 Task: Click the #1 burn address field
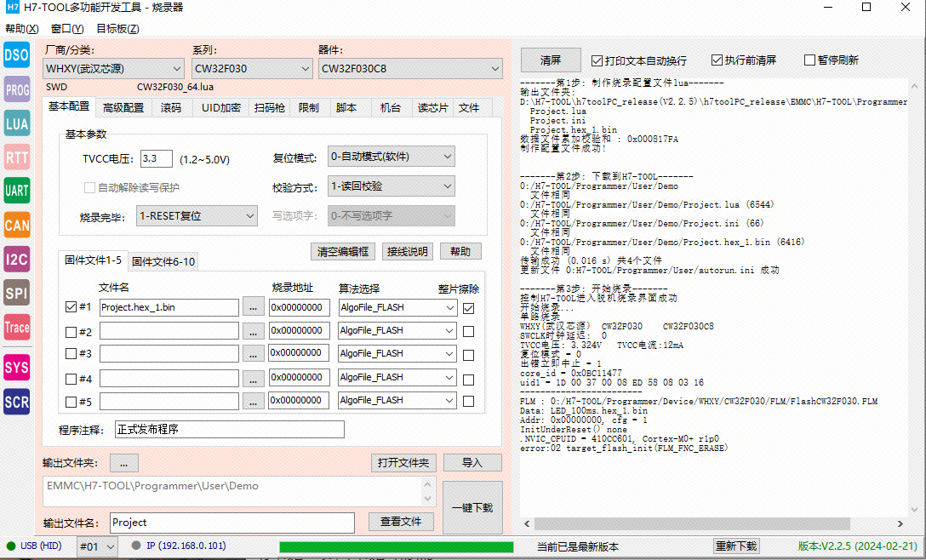[299, 308]
